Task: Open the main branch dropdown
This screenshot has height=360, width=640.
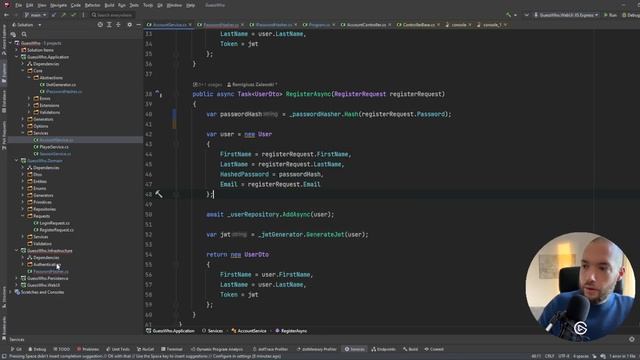Action: click(36, 15)
